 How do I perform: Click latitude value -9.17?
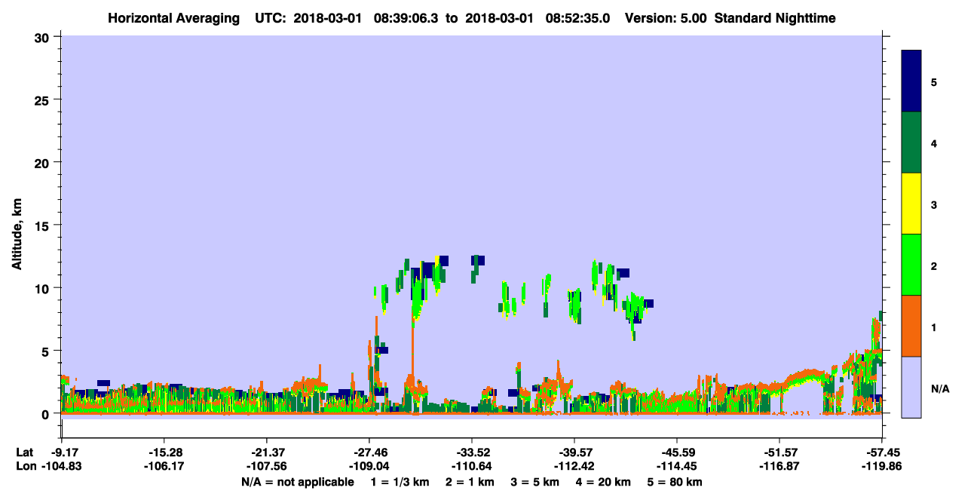[x=65, y=452]
